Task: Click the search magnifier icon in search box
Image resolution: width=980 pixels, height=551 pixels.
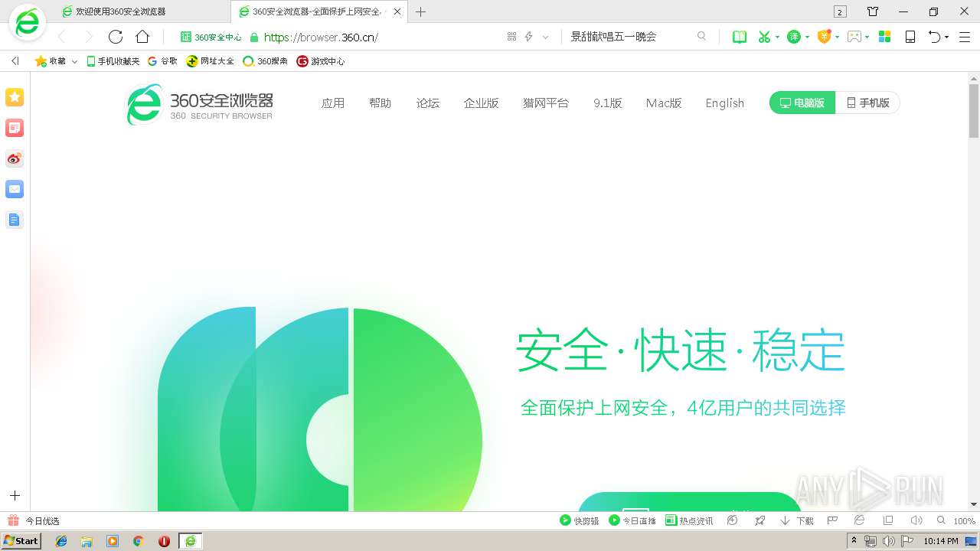Action: 701,36
